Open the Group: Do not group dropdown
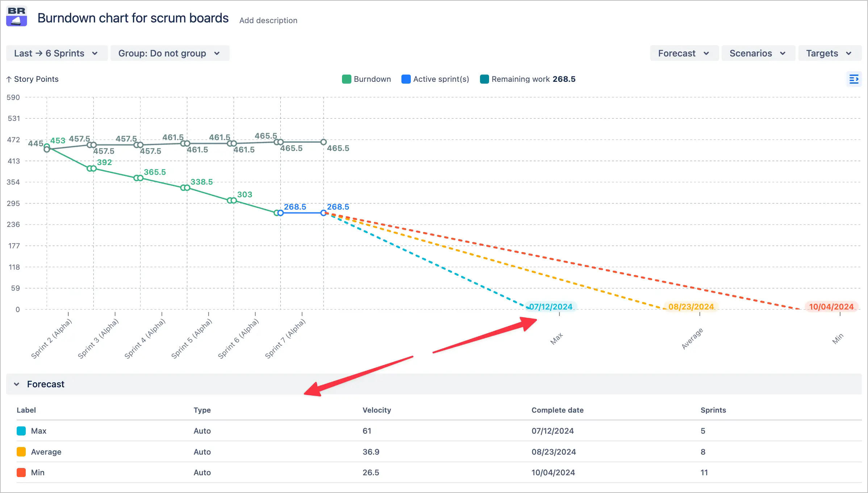 pyautogui.click(x=170, y=53)
